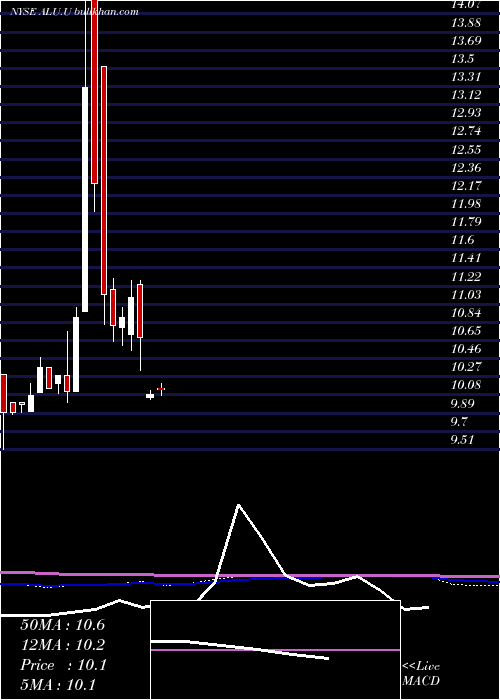This screenshot has height=700, width=500.
Task: Click the 12MA : 10.2 readout
Action: tap(62, 645)
